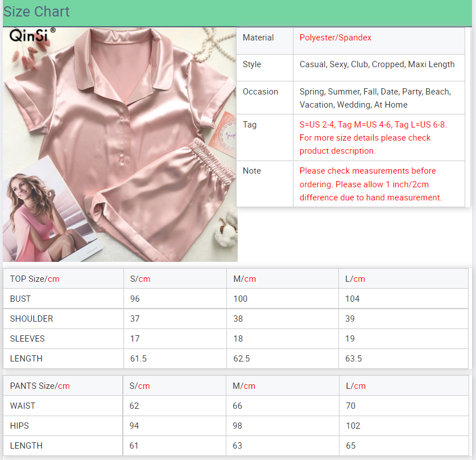
Task: Click the SHOULDER value 38 for size M
Action: click(x=238, y=319)
